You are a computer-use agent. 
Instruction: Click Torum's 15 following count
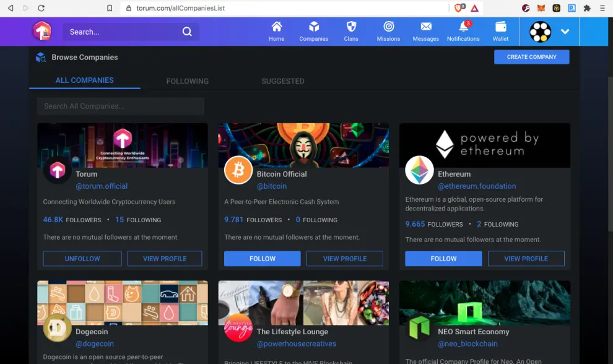[x=138, y=220]
